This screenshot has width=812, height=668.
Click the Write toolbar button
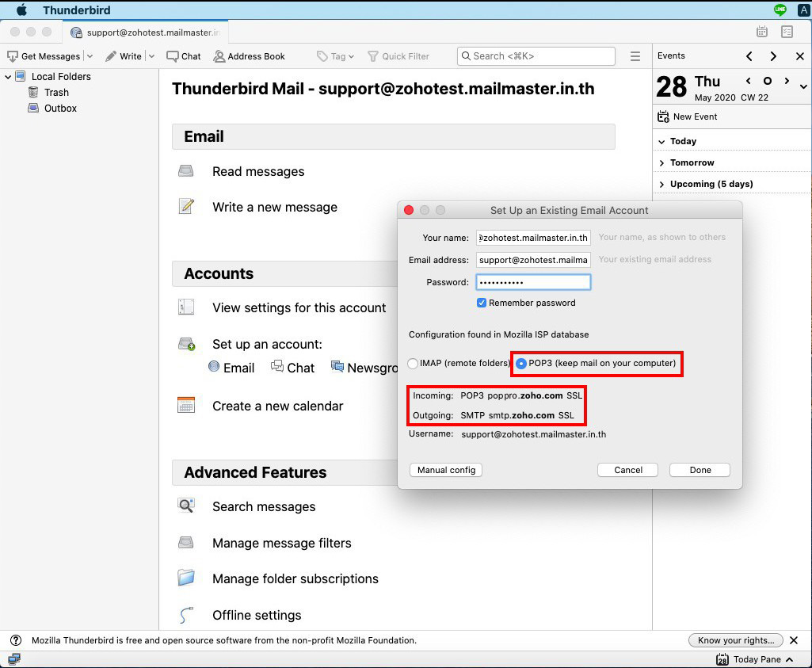tap(124, 56)
